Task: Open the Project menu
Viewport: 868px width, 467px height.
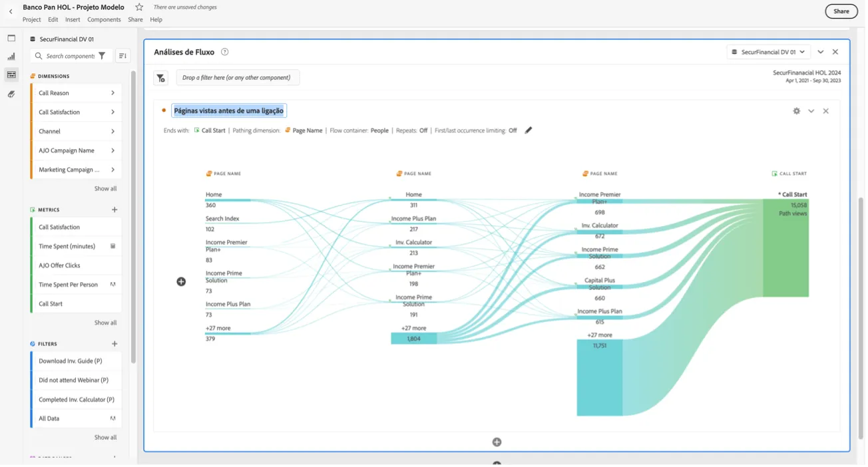Action: pyautogui.click(x=32, y=20)
